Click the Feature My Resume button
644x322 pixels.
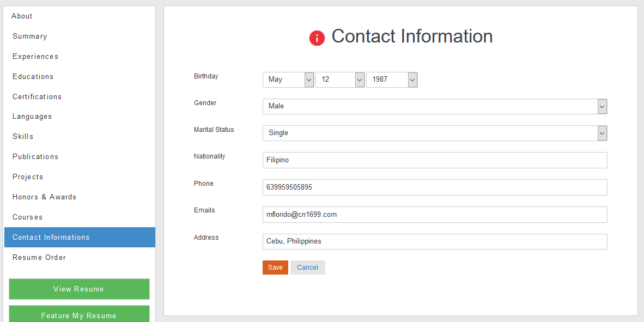click(x=79, y=314)
